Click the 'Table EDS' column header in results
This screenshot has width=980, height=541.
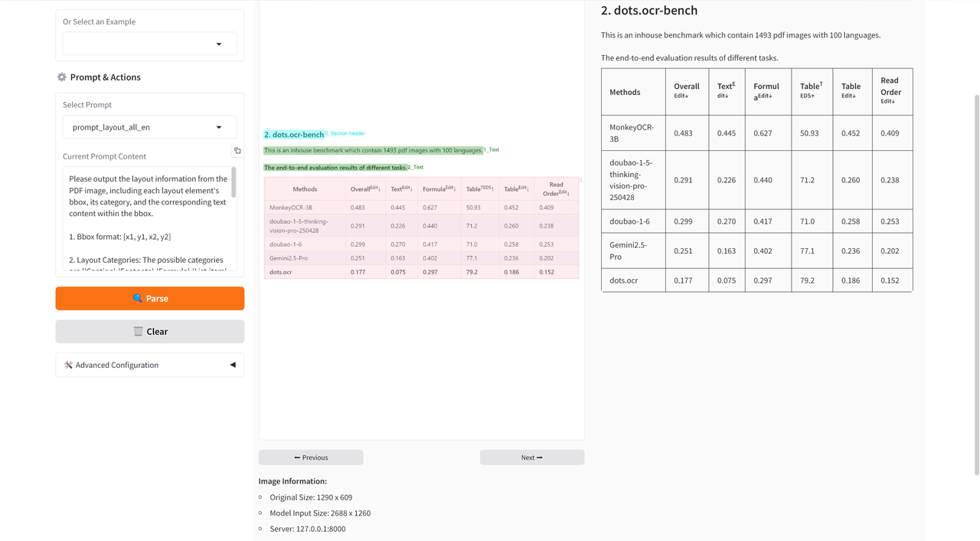click(811, 90)
